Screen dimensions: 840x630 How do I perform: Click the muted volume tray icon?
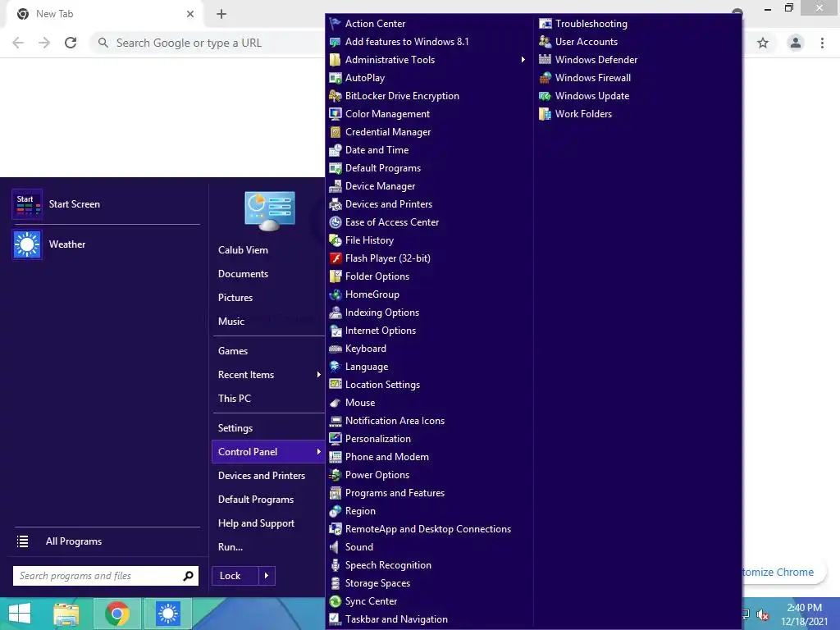click(762, 615)
